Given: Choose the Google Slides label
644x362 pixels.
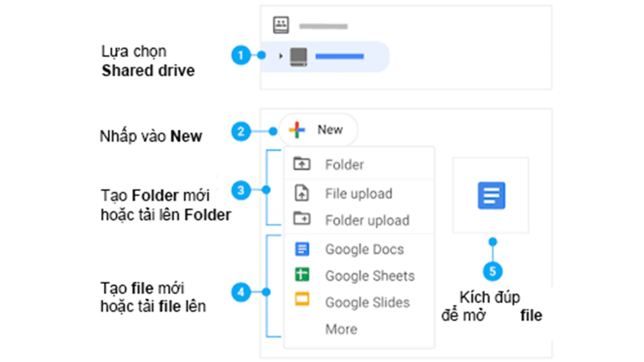Looking at the screenshot, I should click(x=367, y=302).
